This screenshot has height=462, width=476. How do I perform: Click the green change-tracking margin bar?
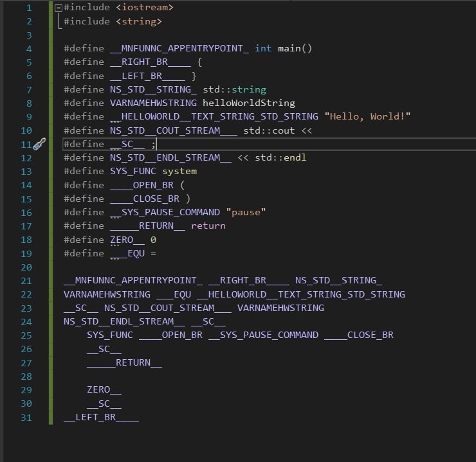tap(51, 213)
